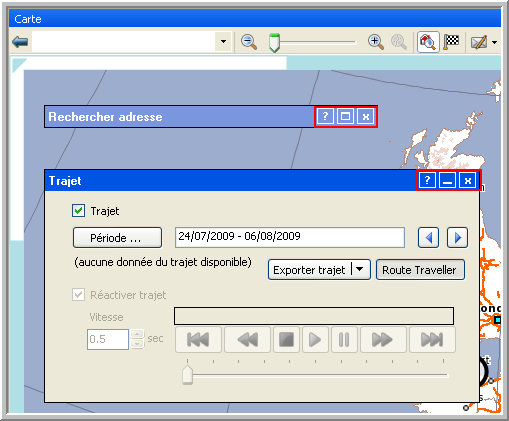Select the house search magnifier tool
509x421 pixels.
coord(428,42)
